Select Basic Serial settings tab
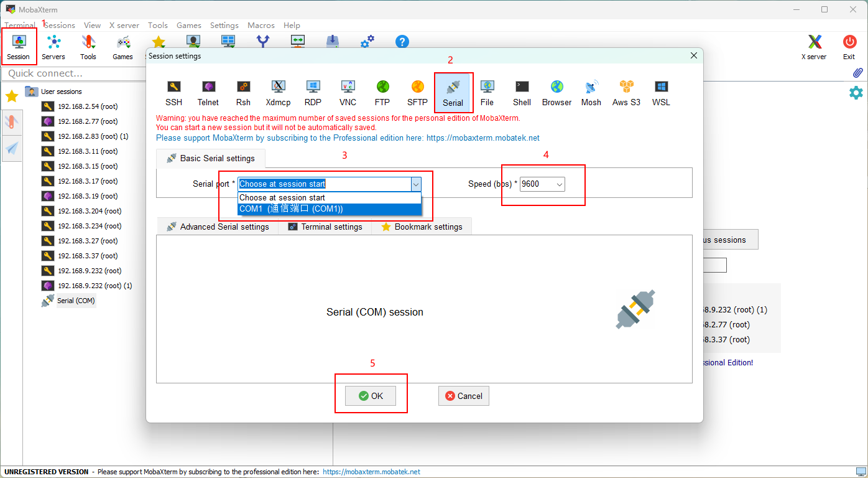Image resolution: width=868 pixels, height=478 pixels. 210,158
